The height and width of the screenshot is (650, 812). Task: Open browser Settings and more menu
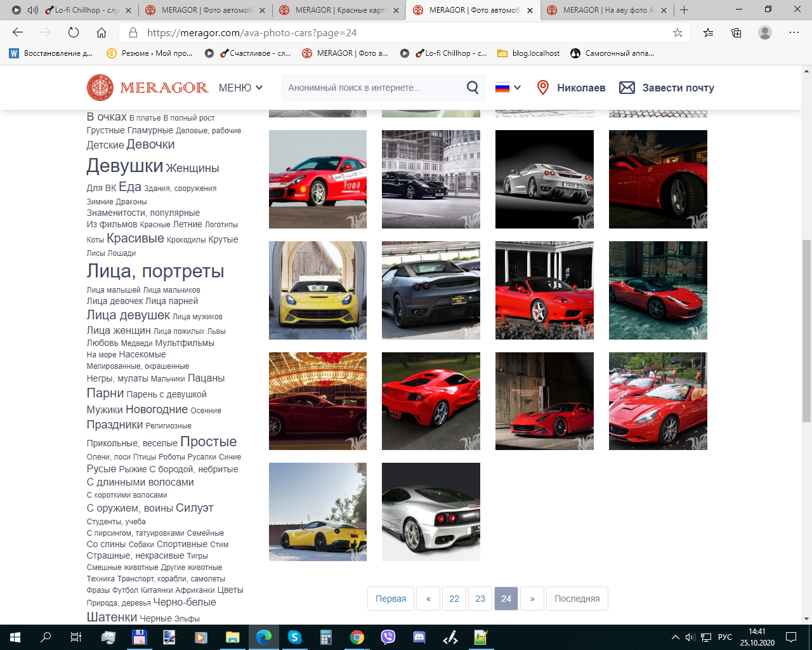click(794, 33)
